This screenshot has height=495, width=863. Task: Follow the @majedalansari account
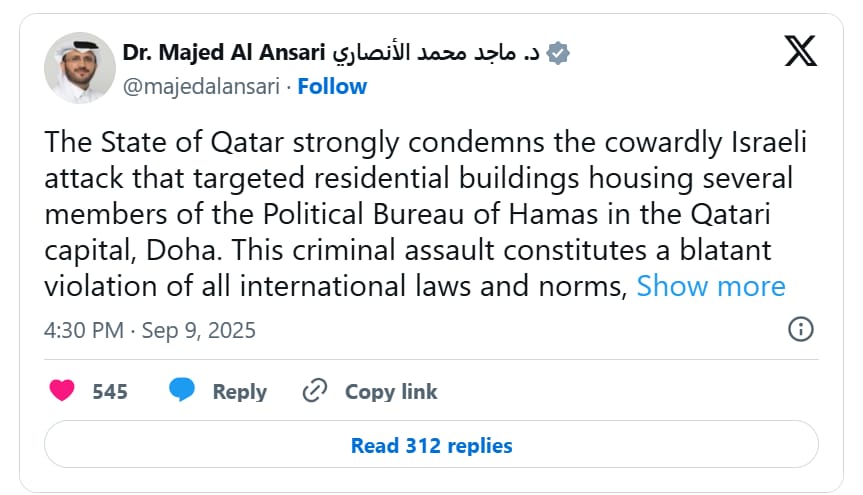click(x=332, y=86)
